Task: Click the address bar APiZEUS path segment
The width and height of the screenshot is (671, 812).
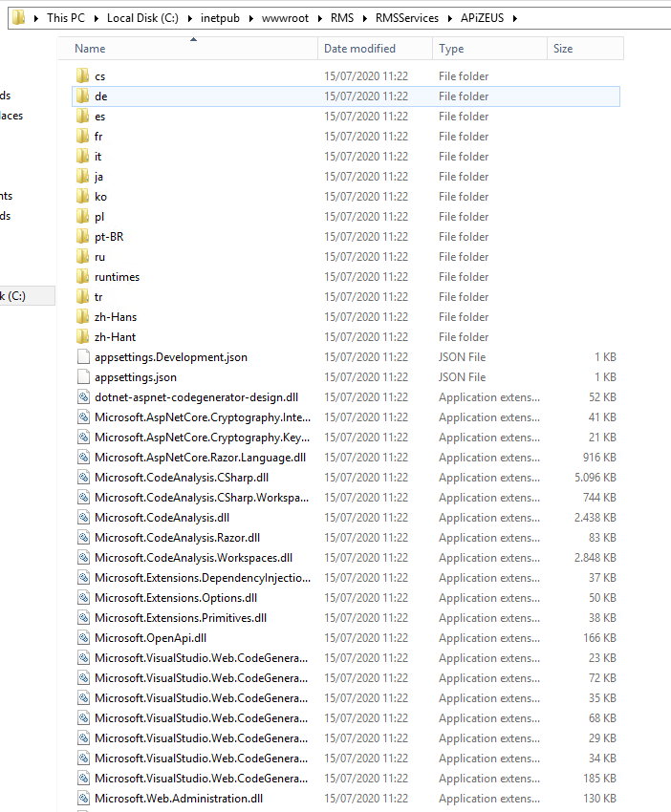Action: click(x=482, y=18)
